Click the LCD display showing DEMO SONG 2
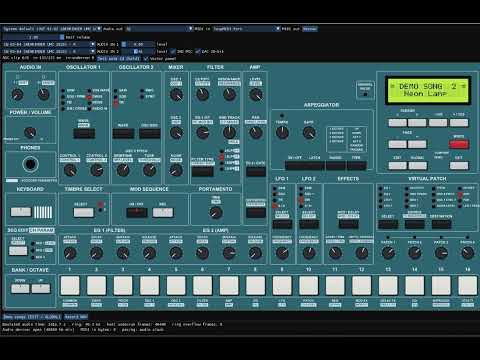Viewport: 480px width, 360px height. (x=428, y=90)
